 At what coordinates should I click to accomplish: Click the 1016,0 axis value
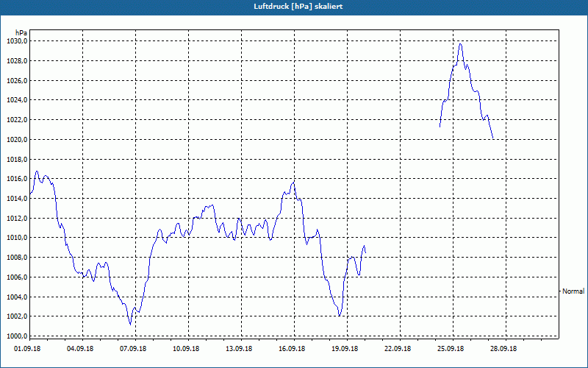(x=17, y=179)
